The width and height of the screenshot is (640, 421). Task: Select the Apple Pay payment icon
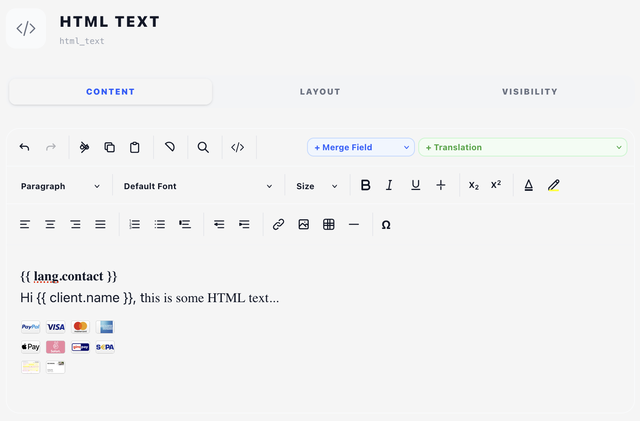[31, 347]
